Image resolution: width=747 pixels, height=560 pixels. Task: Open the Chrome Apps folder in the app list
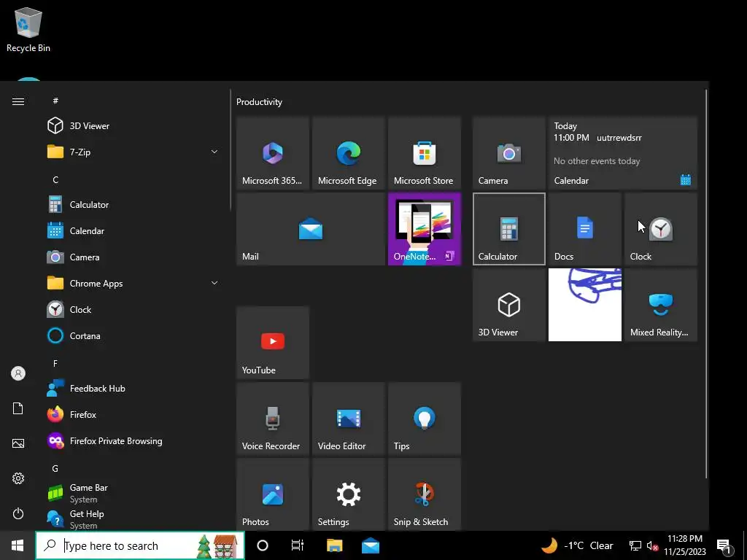133,284
